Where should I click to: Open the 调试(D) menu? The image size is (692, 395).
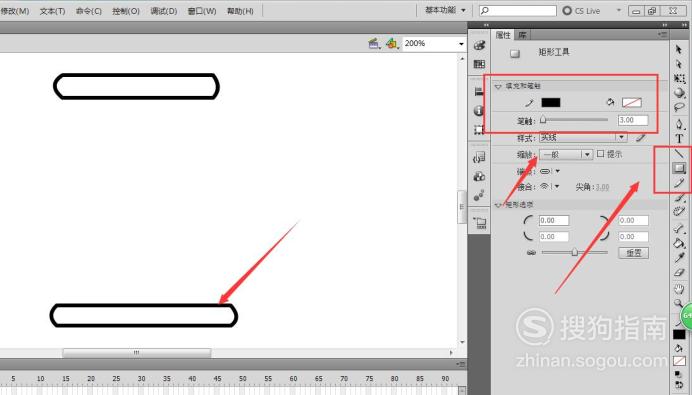164,11
